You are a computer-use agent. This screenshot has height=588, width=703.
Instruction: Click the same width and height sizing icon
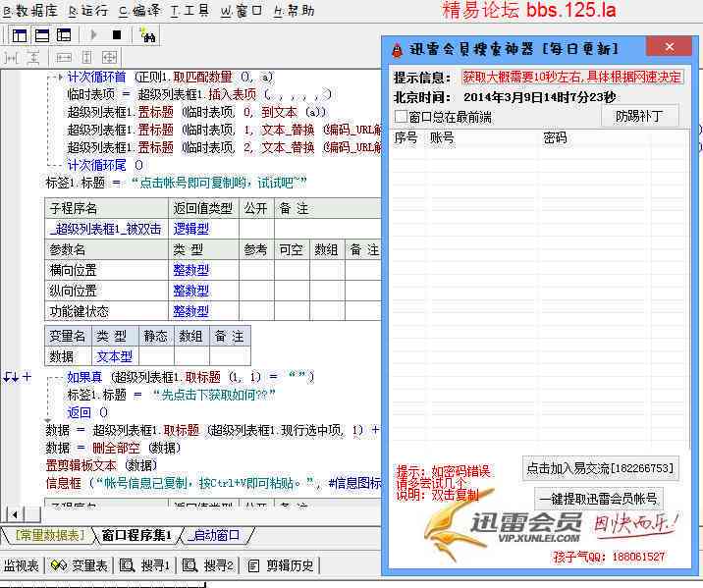tap(109, 57)
